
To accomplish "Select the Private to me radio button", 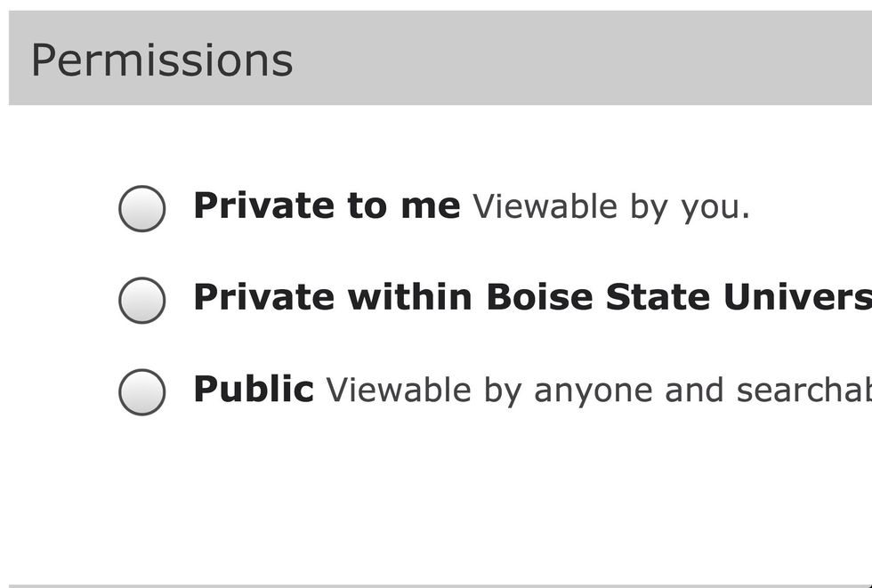I will (142, 209).
